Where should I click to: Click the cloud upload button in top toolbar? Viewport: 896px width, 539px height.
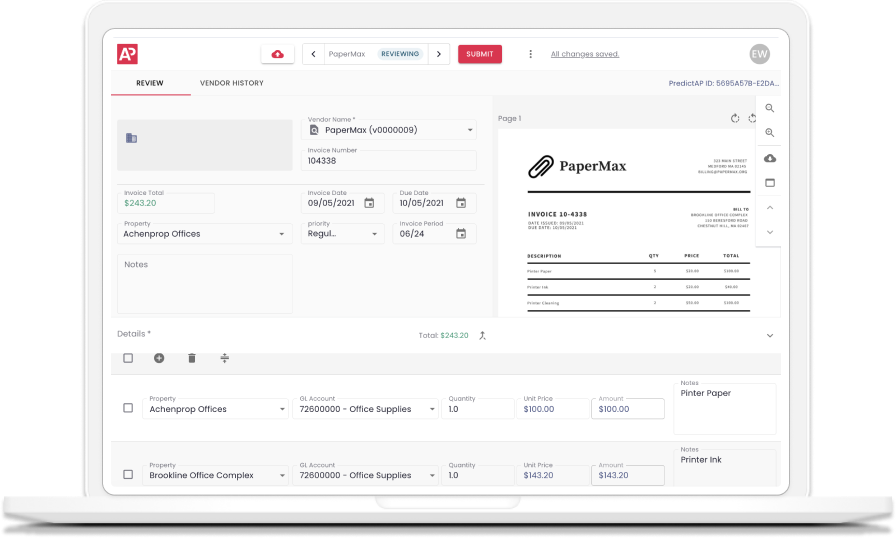click(x=278, y=54)
